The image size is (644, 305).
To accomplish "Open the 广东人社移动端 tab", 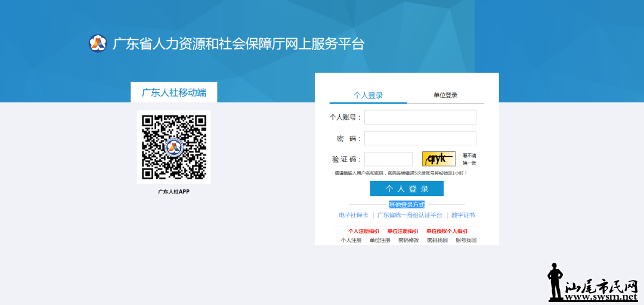I will click(174, 92).
